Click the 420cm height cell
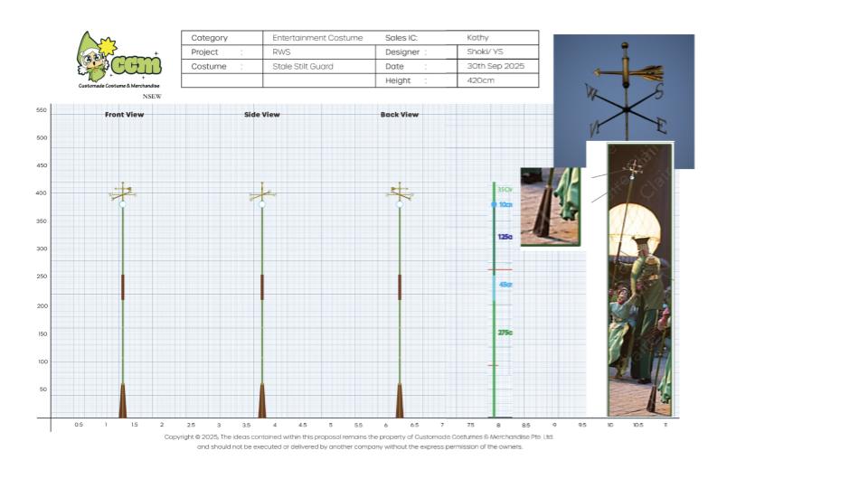This screenshot has width=868, height=488. click(x=479, y=80)
